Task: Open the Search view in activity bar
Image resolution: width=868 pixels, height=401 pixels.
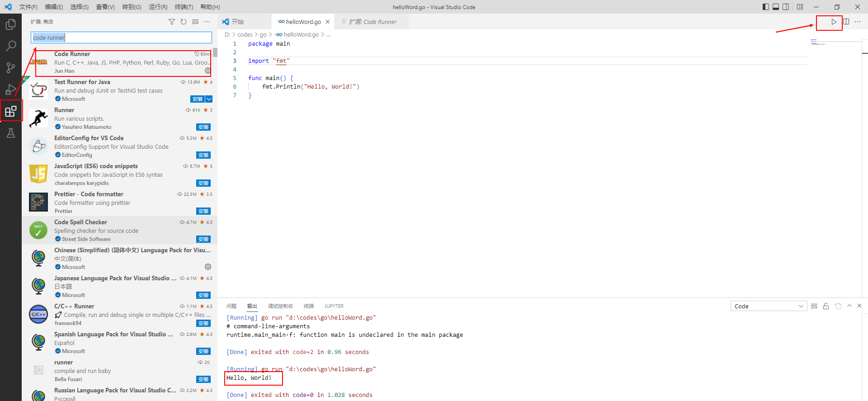Action: (11, 46)
